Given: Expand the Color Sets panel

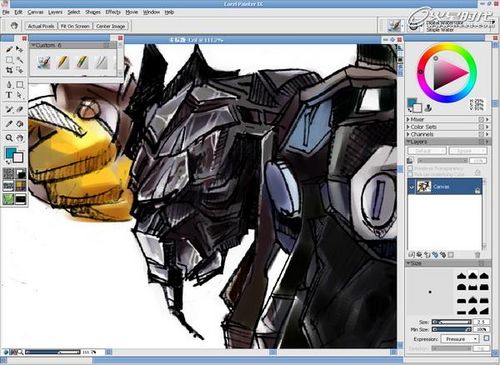Looking at the screenshot, I should (x=408, y=127).
